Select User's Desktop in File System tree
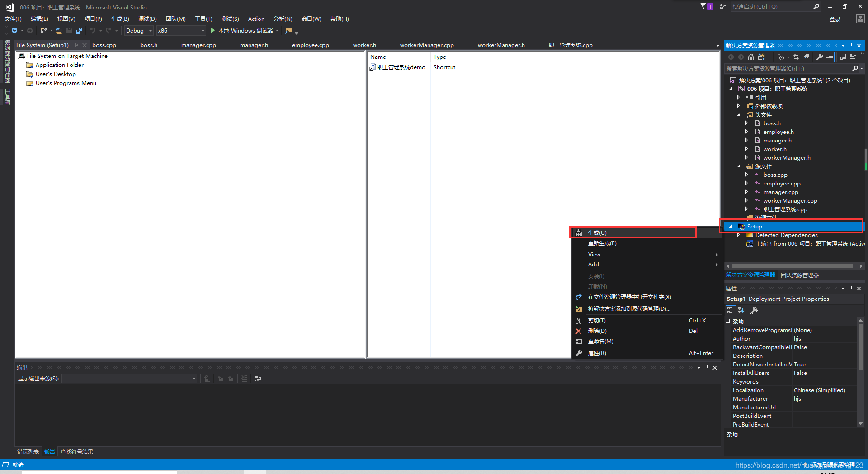The width and height of the screenshot is (868, 474). pos(56,74)
